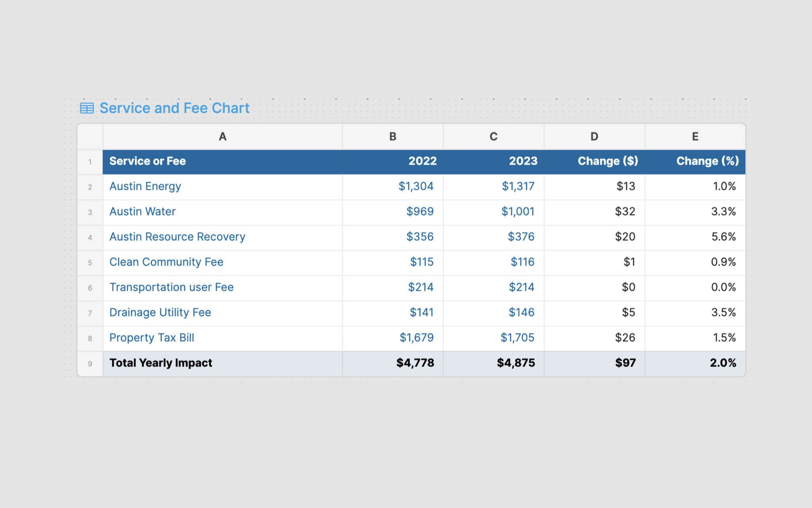Click the 1.5% change cell

click(x=695, y=339)
